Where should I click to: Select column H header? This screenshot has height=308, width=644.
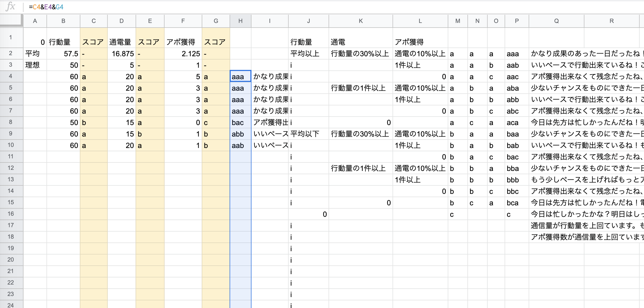(x=240, y=21)
